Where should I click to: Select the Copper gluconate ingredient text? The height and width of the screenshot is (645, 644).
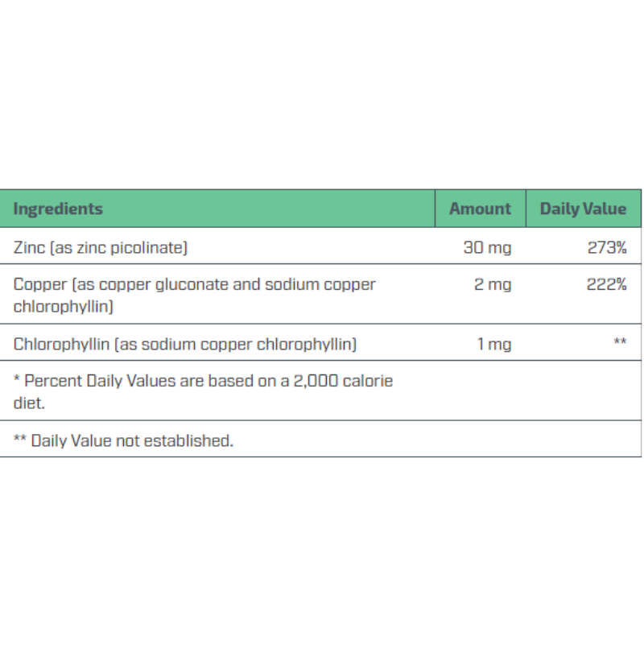tap(195, 296)
